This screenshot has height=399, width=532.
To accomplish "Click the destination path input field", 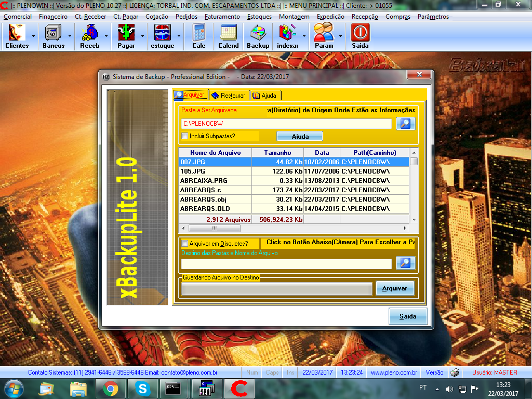I will pos(286,263).
